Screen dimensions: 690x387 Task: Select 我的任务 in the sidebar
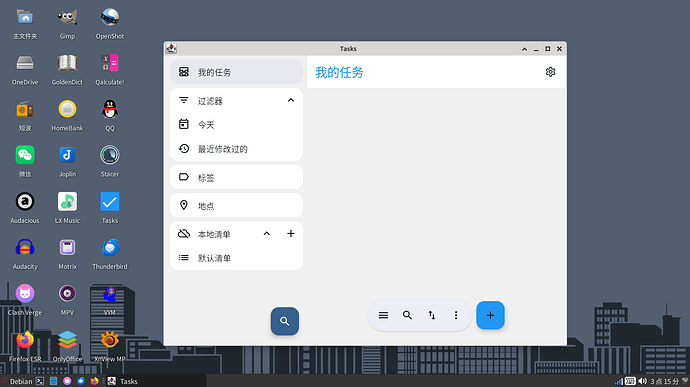point(236,72)
